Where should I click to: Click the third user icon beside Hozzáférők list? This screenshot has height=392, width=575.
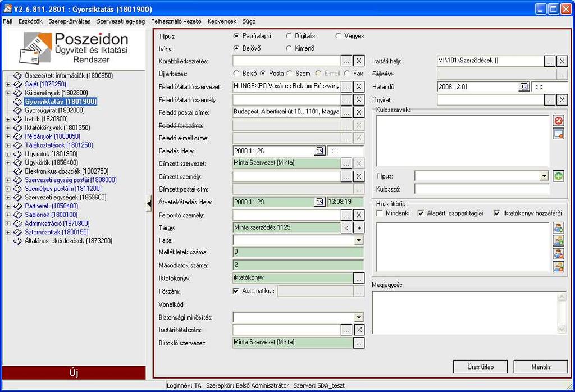(558, 254)
